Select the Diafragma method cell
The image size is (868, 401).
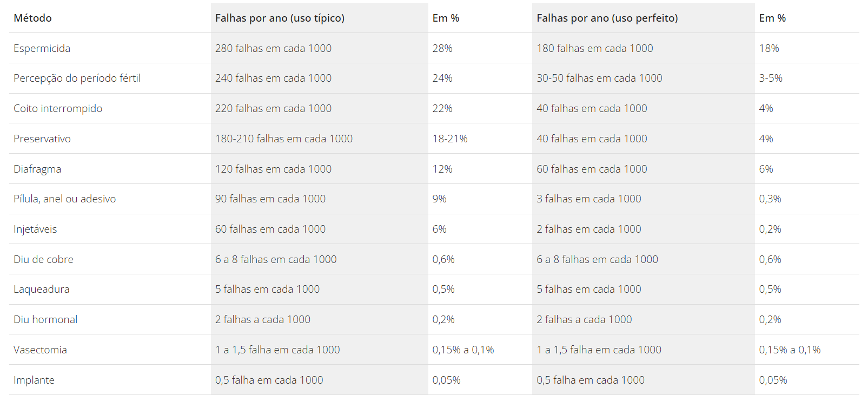37,169
